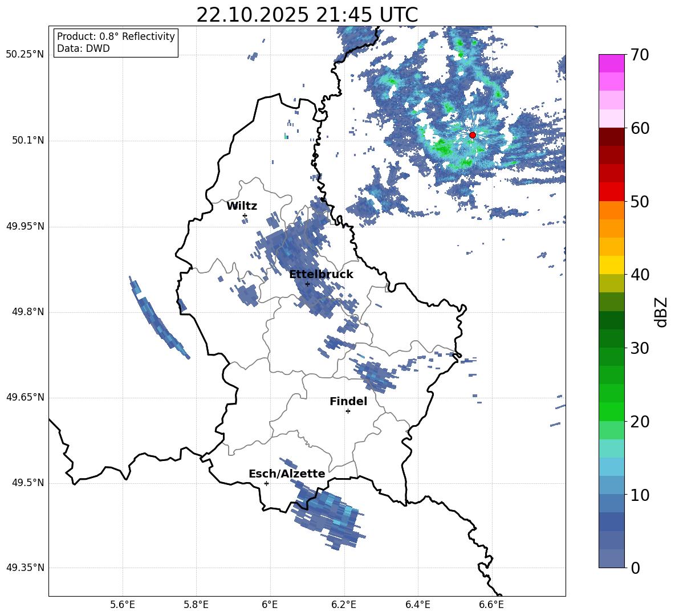Click the colorbar tick label 10
675x616 pixels.
coord(640,495)
